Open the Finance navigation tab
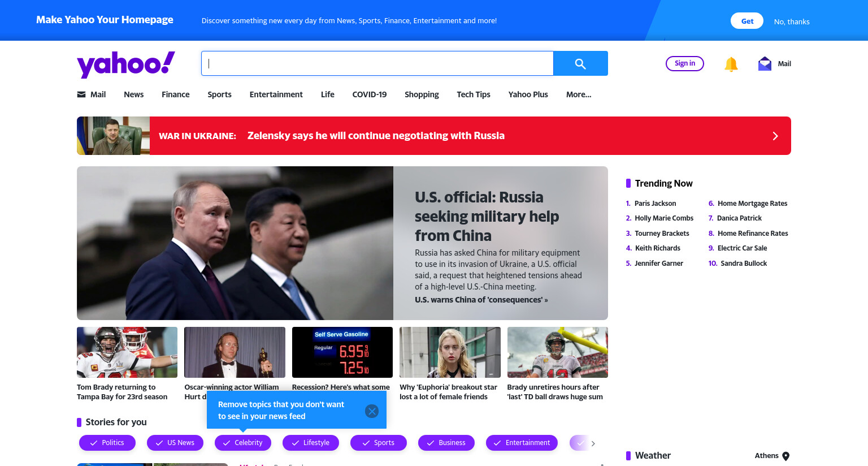 [176, 94]
